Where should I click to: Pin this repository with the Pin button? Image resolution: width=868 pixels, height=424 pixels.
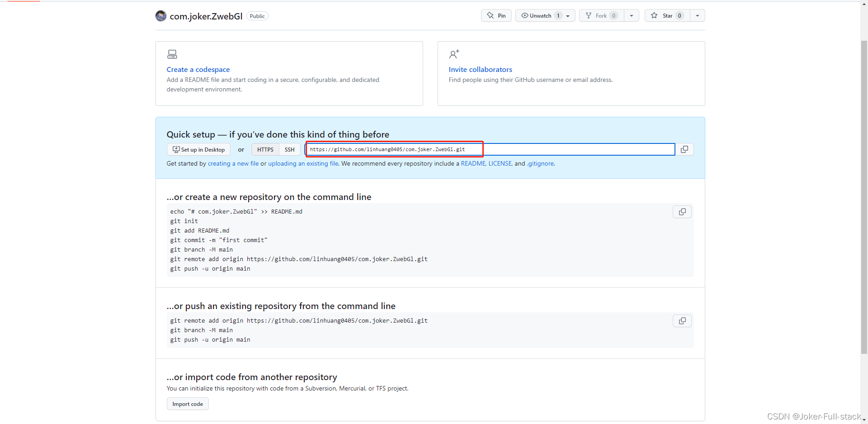496,15
